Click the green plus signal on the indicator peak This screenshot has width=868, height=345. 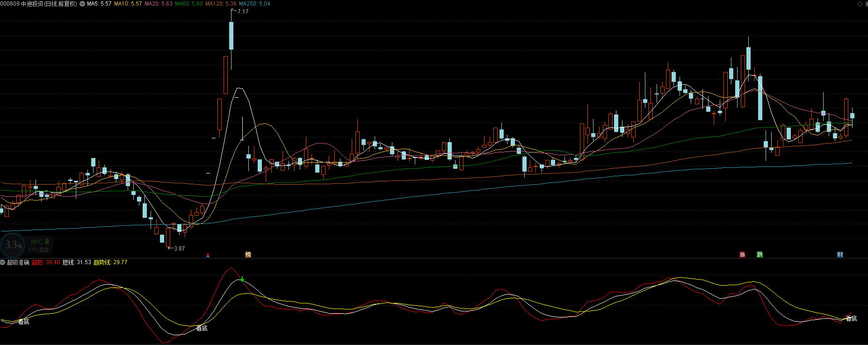(x=242, y=279)
